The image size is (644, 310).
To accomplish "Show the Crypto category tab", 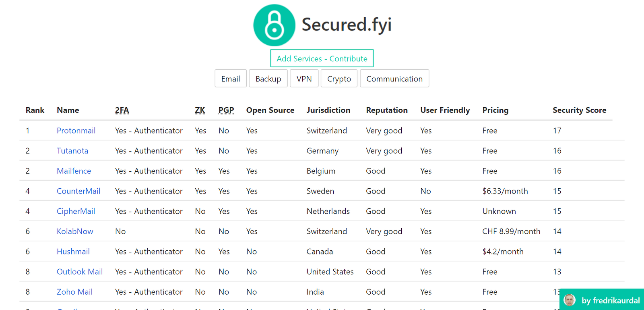I will pos(339,79).
